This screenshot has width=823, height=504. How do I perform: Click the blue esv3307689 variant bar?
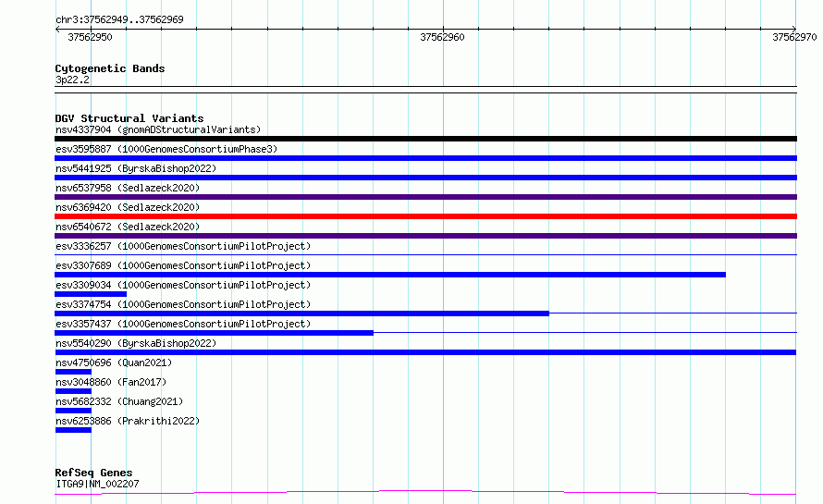tap(390, 275)
